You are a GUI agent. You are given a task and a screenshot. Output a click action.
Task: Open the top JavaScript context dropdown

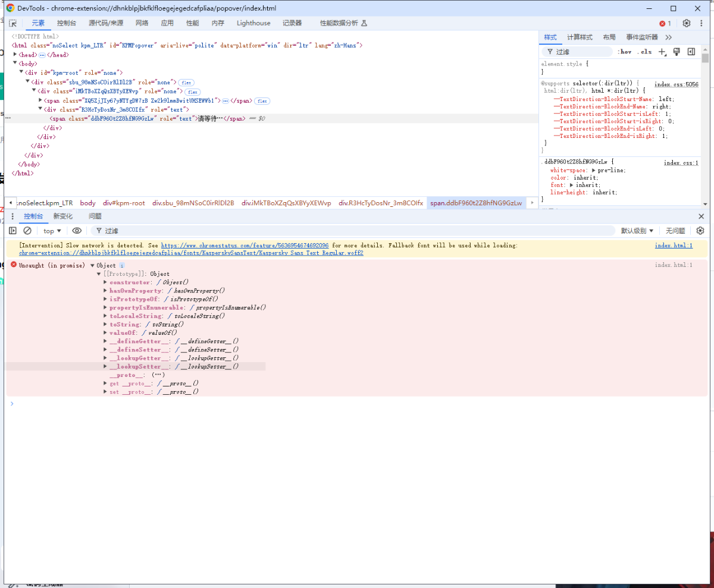point(52,231)
